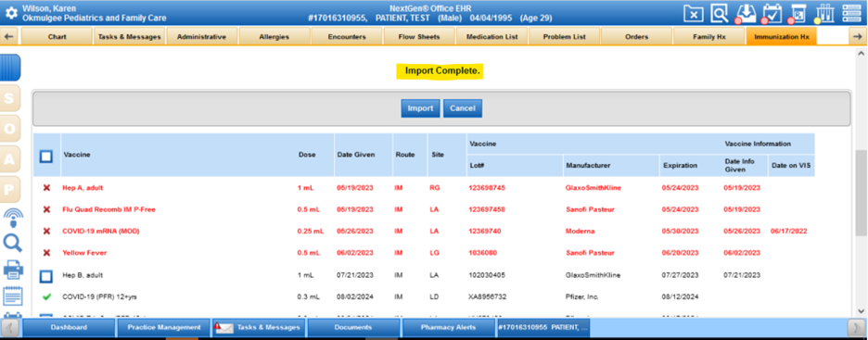The height and width of the screenshot is (340, 868).
Task: Click the Import button
Action: (420, 108)
